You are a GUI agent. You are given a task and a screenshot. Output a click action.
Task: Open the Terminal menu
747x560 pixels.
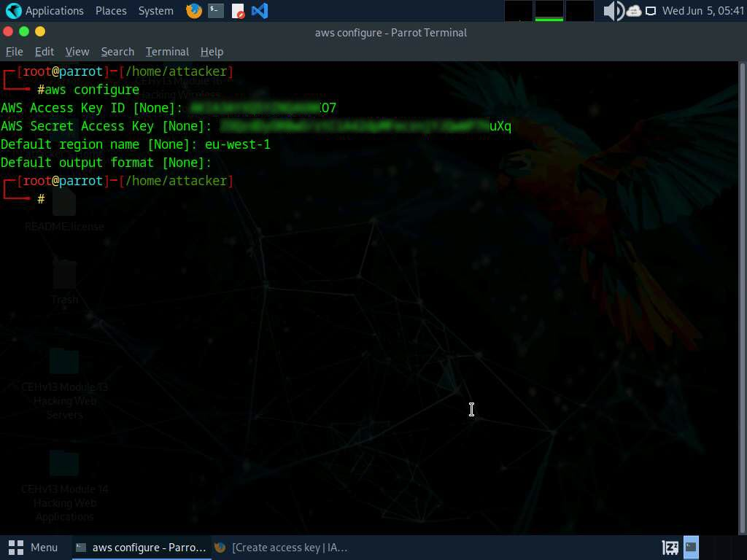(x=167, y=52)
